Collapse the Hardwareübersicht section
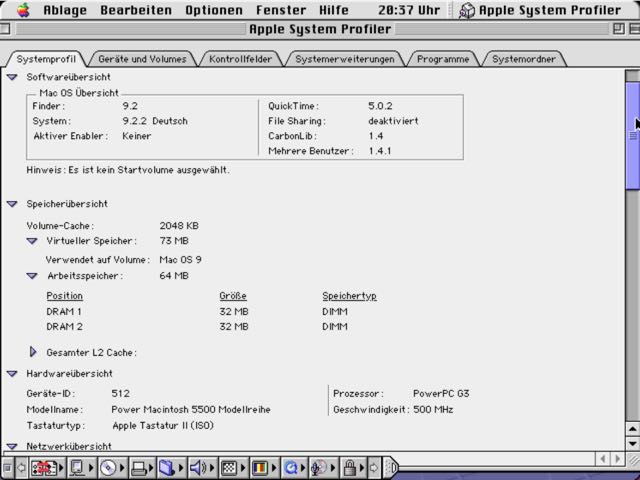The height and width of the screenshot is (480, 640). pyautogui.click(x=12, y=373)
